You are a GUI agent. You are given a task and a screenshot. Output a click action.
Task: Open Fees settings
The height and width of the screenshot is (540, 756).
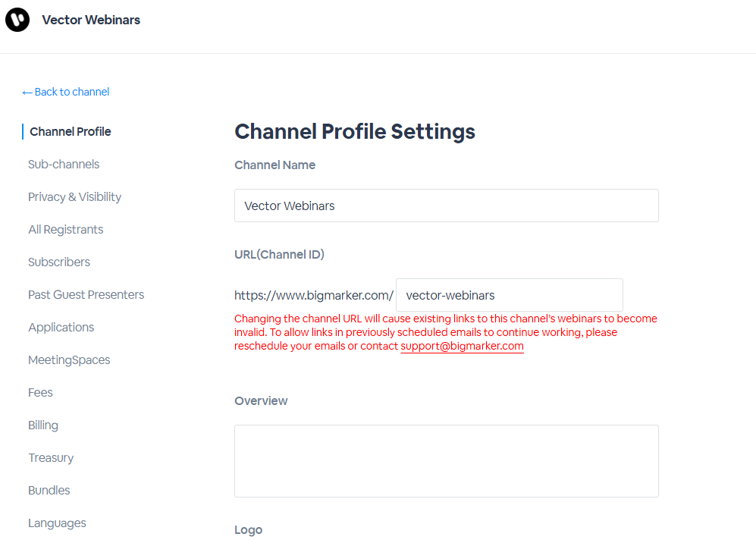(40, 392)
